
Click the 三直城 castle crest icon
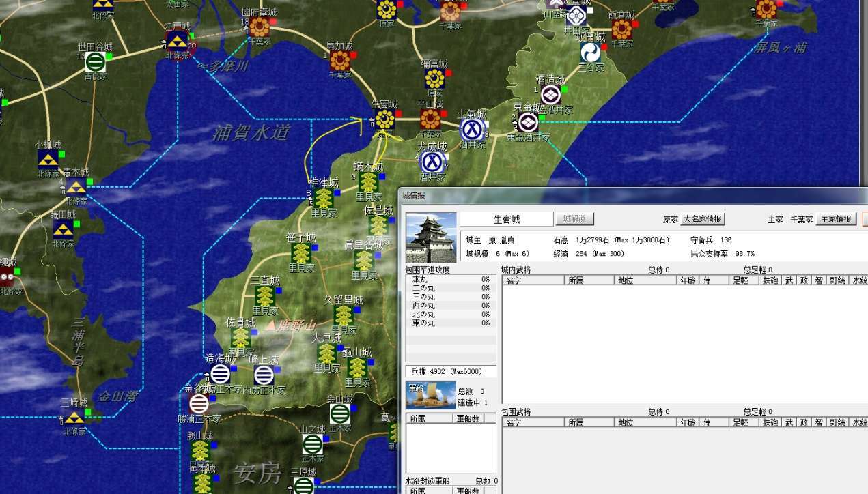tap(265, 296)
